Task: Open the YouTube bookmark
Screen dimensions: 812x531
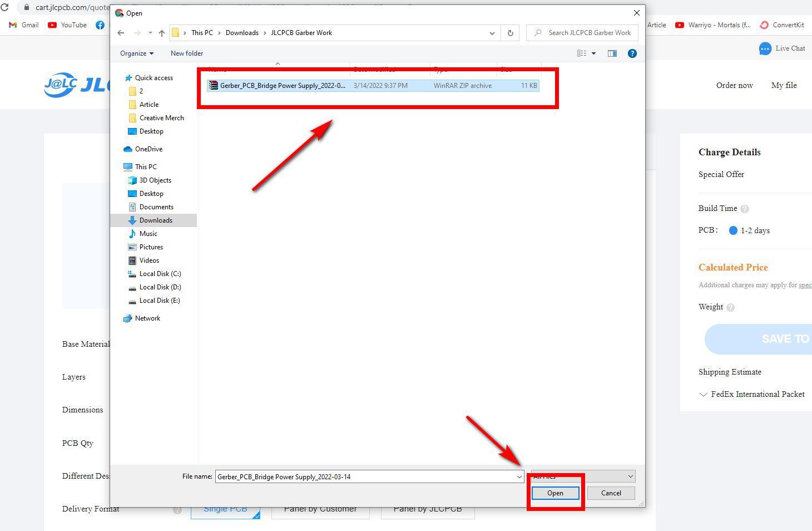Action: point(67,25)
